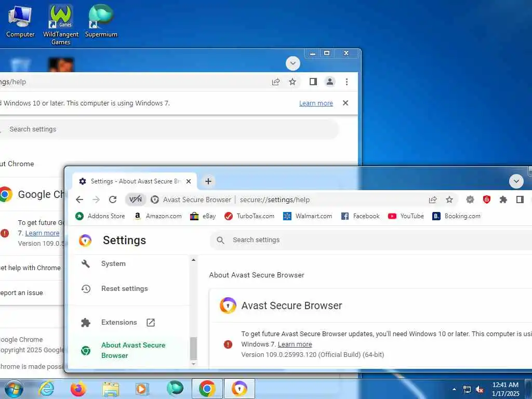Close the Settings - About Avast tab
This screenshot has width=532, height=399.
[x=189, y=181]
